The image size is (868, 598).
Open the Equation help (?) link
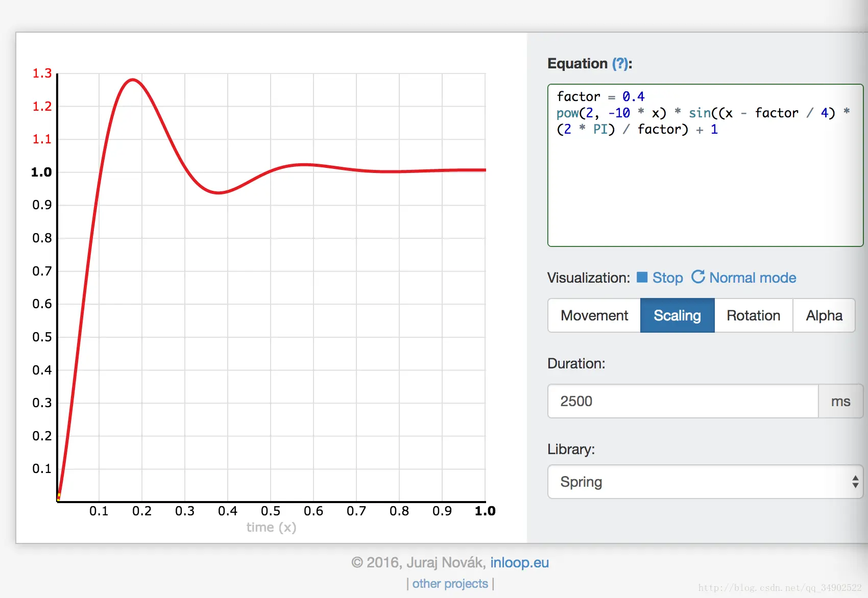pyautogui.click(x=620, y=64)
